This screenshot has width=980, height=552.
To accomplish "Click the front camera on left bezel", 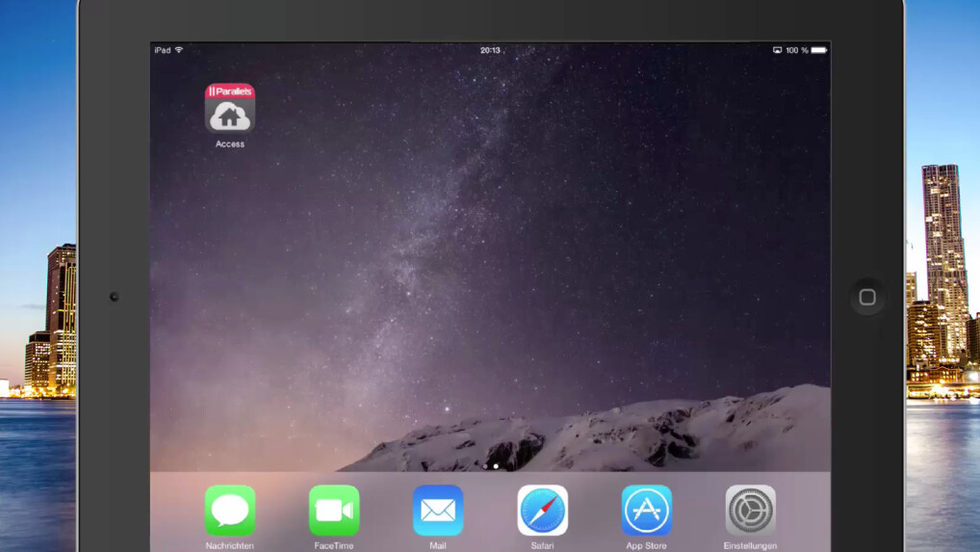I will pyautogui.click(x=114, y=297).
